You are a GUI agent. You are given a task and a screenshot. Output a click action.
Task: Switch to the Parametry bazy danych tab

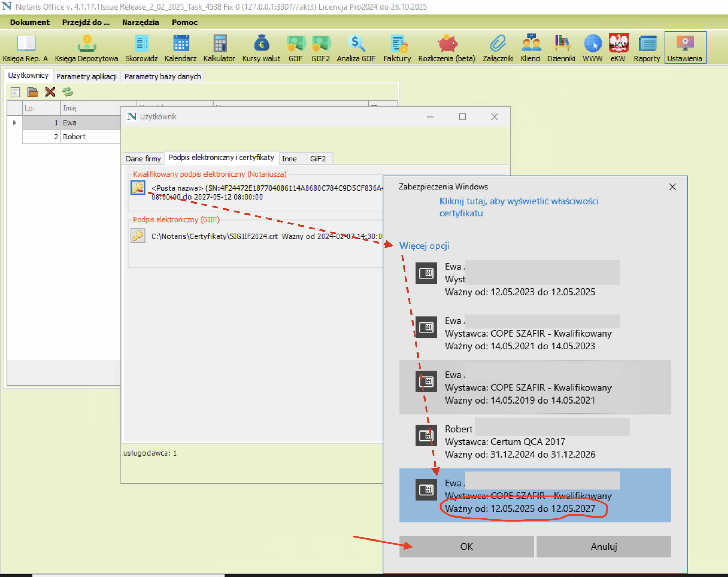(x=163, y=76)
